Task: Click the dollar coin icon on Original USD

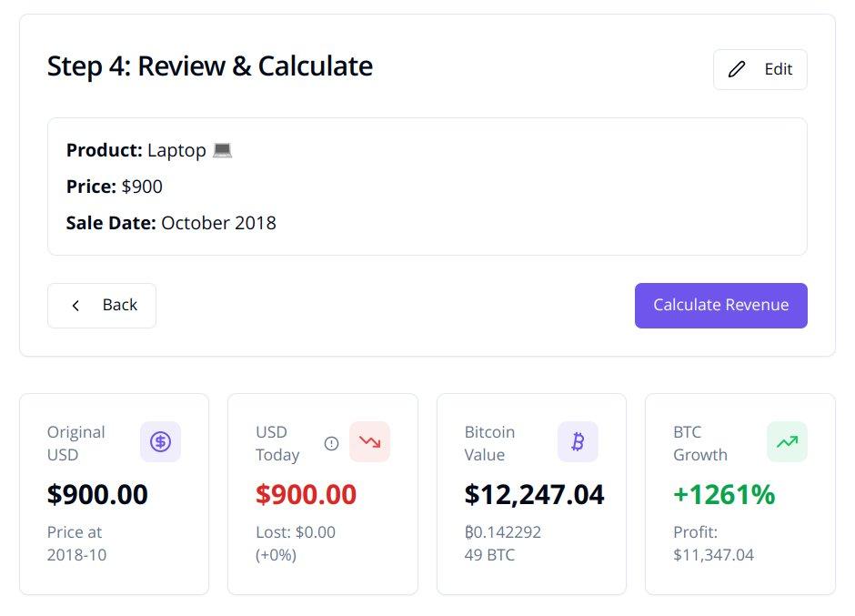Action: (x=160, y=442)
